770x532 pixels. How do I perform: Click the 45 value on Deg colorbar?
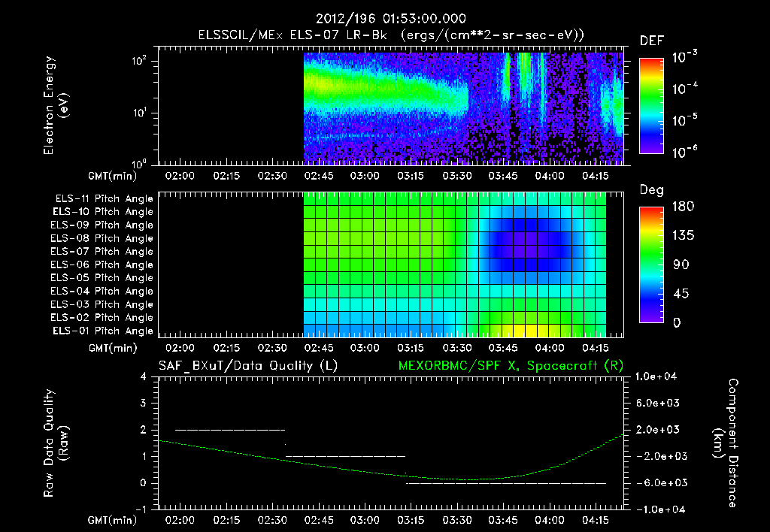point(681,294)
